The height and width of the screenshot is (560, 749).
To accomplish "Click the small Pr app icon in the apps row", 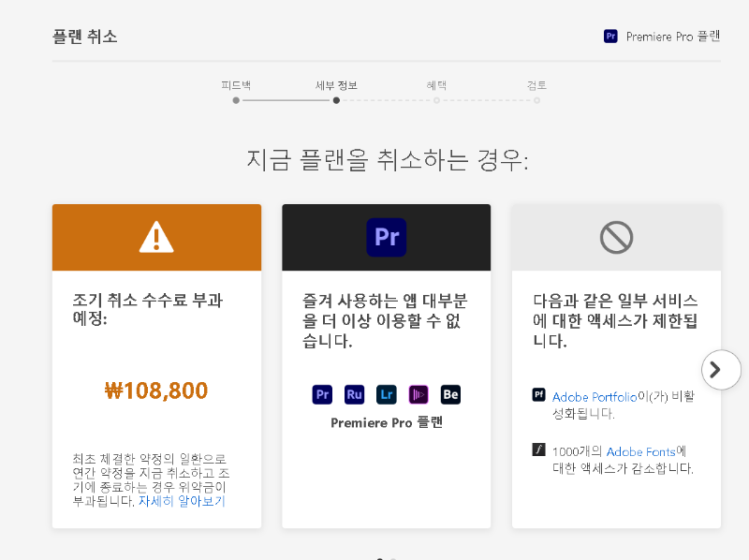I will click(x=322, y=394).
